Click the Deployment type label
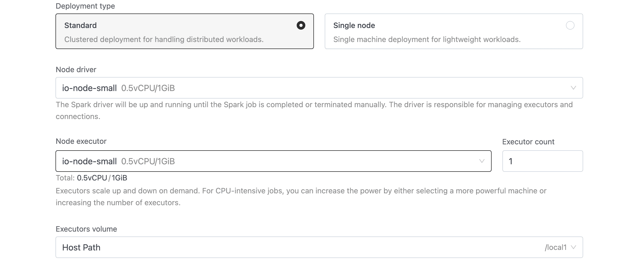The height and width of the screenshot is (272, 644). click(85, 6)
